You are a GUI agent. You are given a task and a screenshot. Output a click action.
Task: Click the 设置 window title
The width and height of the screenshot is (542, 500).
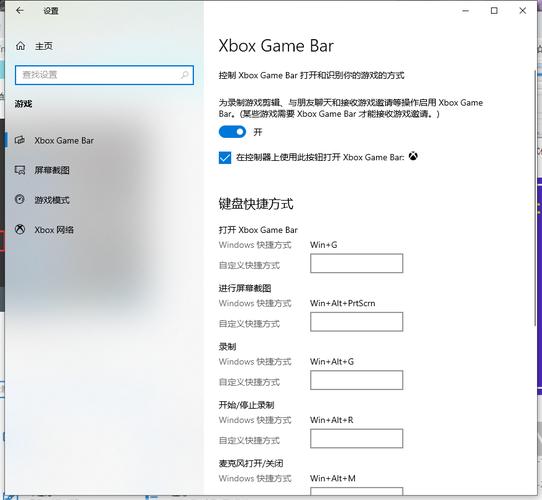coord(51,11)
